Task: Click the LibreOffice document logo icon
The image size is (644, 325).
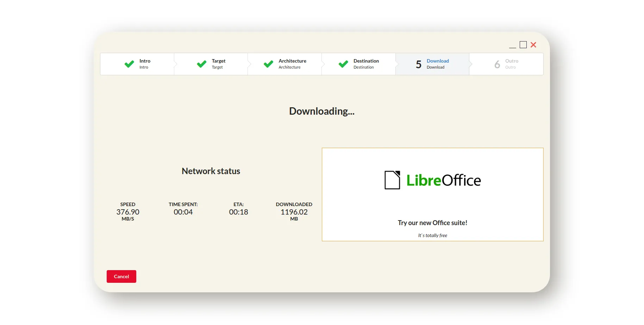Action: [392, 180]
